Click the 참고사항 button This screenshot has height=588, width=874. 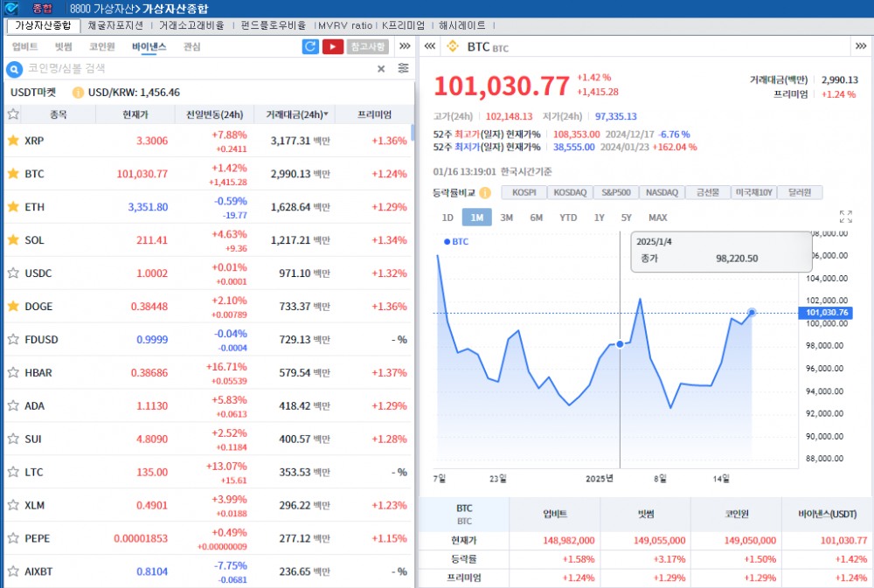(368, 46)
